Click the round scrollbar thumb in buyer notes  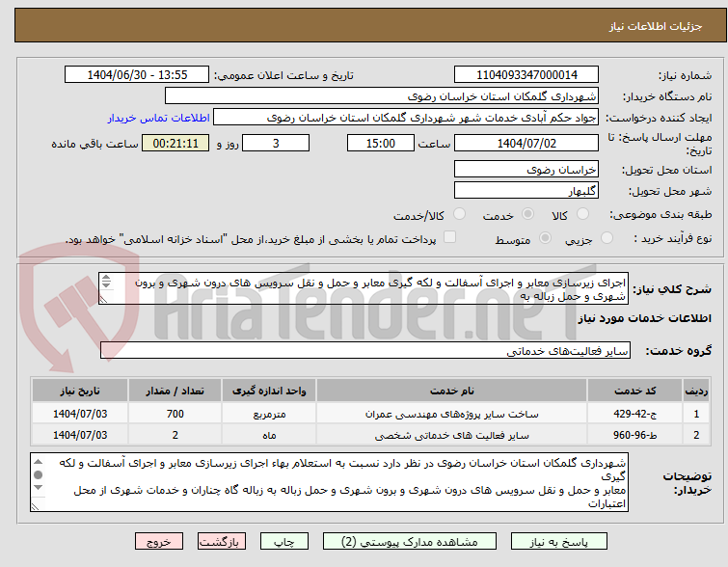(38, 474)
